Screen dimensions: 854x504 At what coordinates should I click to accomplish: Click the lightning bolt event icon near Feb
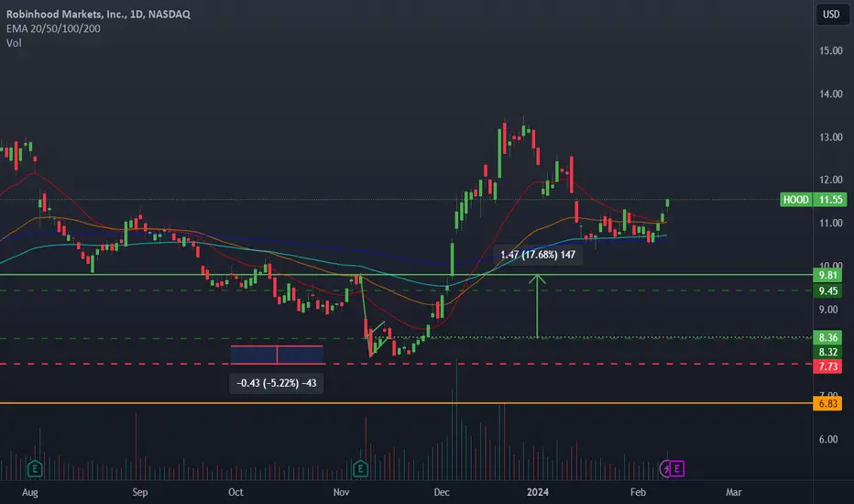(665, 468)
